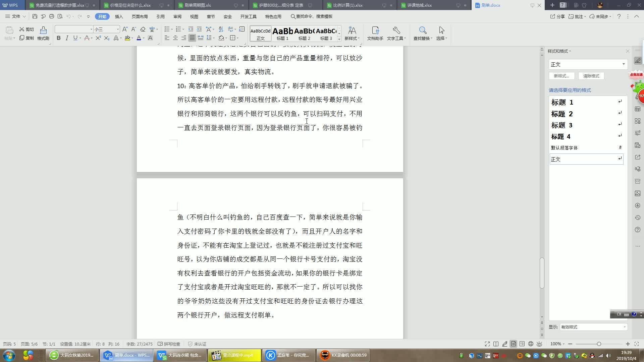This screenshot has width=644, height=362.
Task: Switch to the 插入 ribbon tab
Action: point(119,16)
